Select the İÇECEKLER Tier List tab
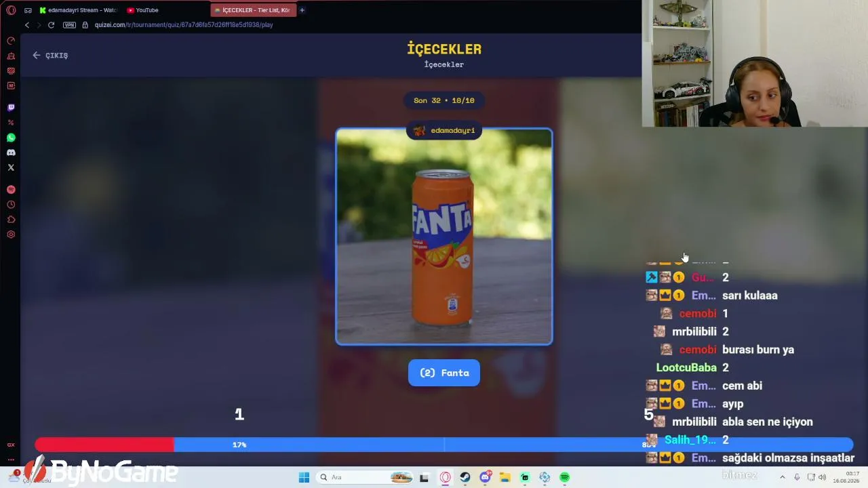This screenshot has height=488, width=868. 253,10
